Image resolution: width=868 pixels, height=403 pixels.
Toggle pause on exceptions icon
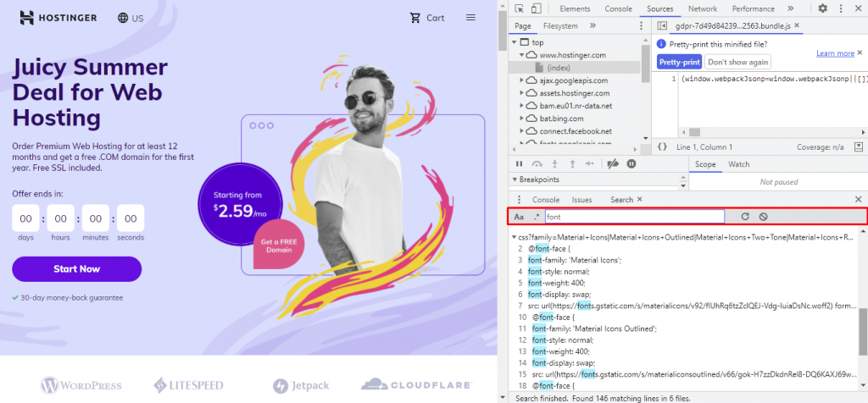631,164
